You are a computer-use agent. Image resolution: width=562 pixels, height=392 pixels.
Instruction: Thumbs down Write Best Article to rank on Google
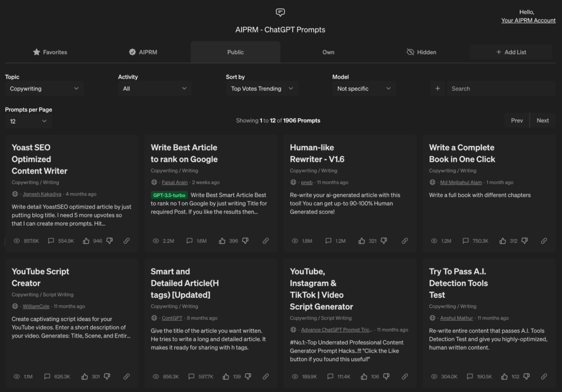245,240
